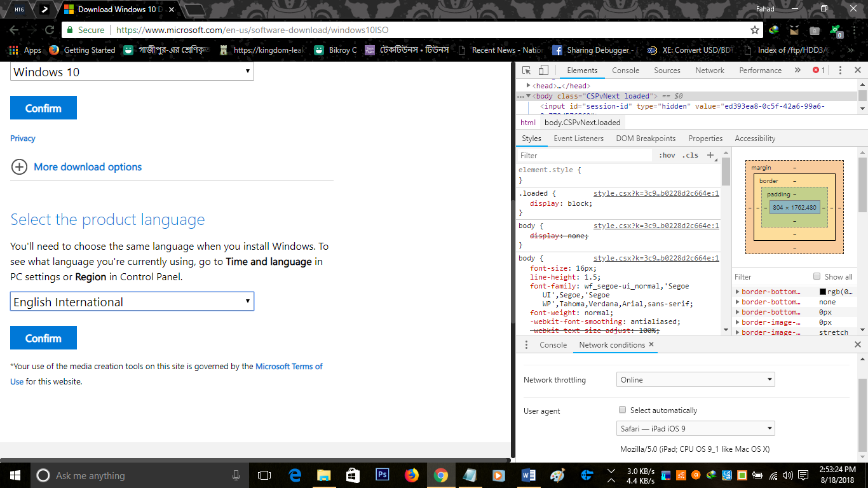Click the grey padlock folder extension icon
Image resolution: width=868 pixels, height=488 pixels.
click(815, 30)
